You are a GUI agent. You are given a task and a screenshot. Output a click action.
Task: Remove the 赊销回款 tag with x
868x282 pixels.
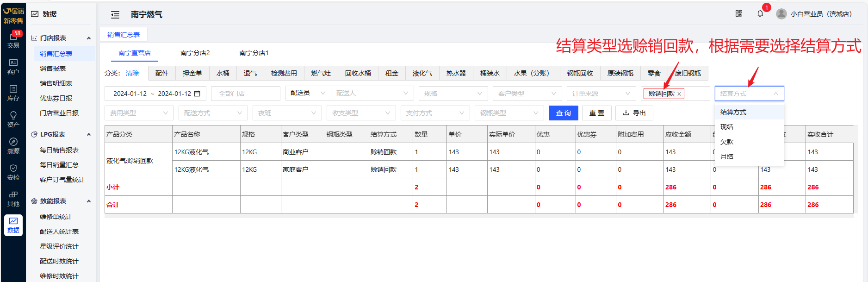point(679,94)
